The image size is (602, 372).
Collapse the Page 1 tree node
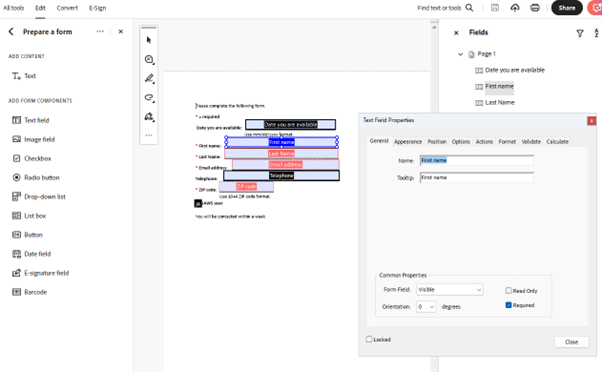(x=460, y=54)
